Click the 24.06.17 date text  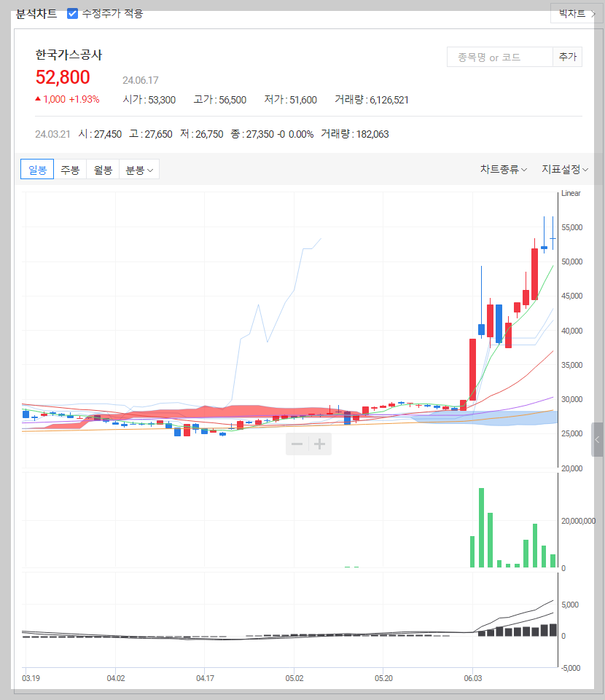140,80
